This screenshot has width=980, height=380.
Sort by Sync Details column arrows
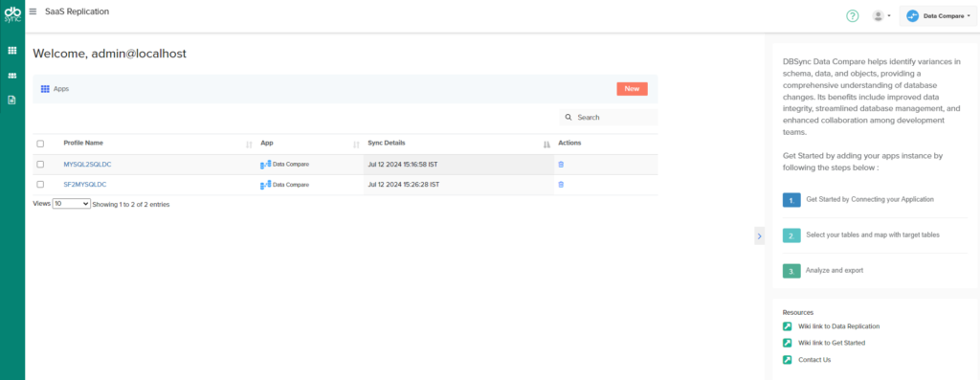(546, 145)
